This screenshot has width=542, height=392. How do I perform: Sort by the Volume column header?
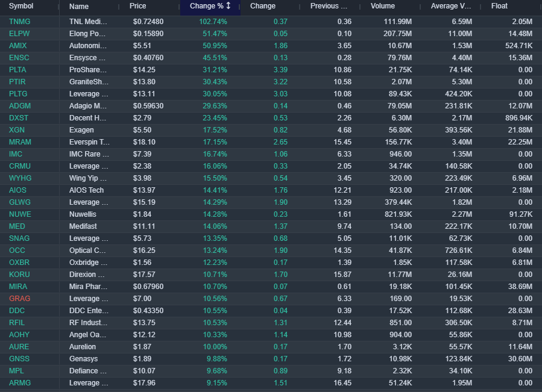pyautogui.click(x=383, y=6)
